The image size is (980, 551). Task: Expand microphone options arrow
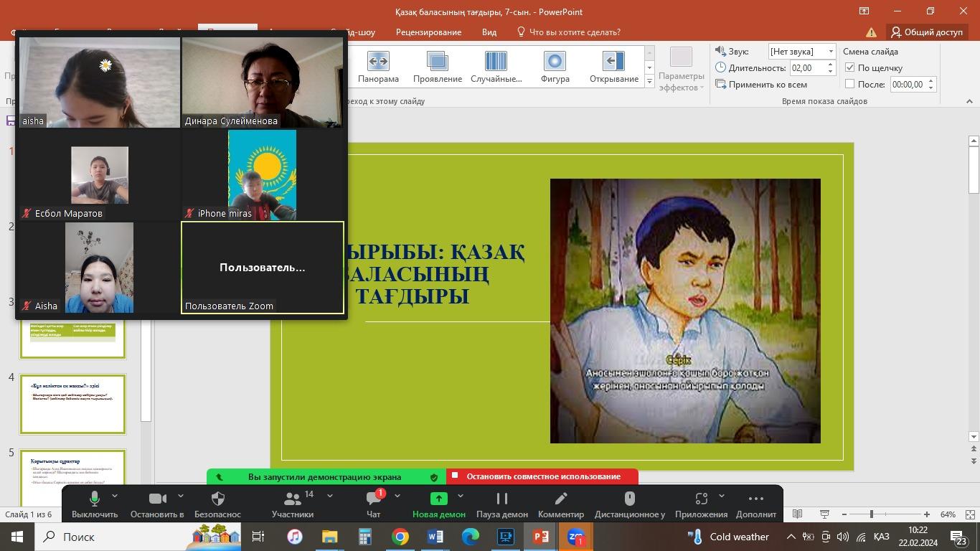(x=114, y=496)
